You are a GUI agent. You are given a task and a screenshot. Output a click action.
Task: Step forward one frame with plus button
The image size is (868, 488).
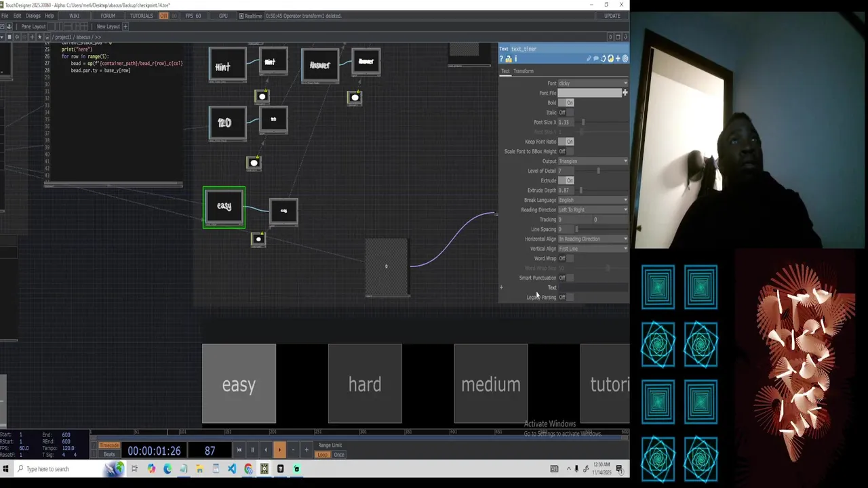coord(307,449)
